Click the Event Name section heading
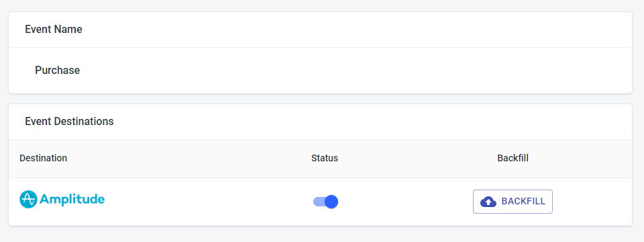This screenshot has width=644, height=242. point(54,30)
